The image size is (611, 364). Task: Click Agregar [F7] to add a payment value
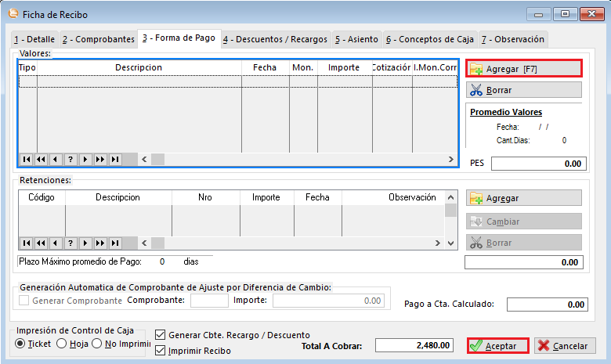[x=523, y=69]
